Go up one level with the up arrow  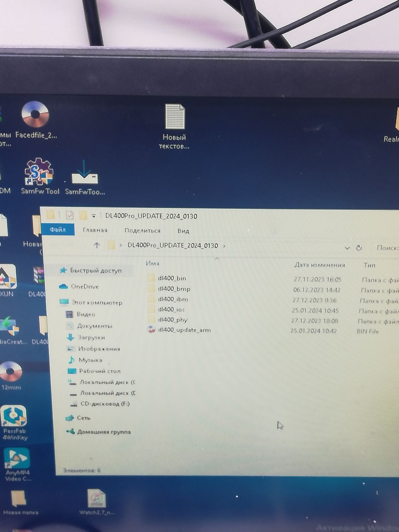97,245
